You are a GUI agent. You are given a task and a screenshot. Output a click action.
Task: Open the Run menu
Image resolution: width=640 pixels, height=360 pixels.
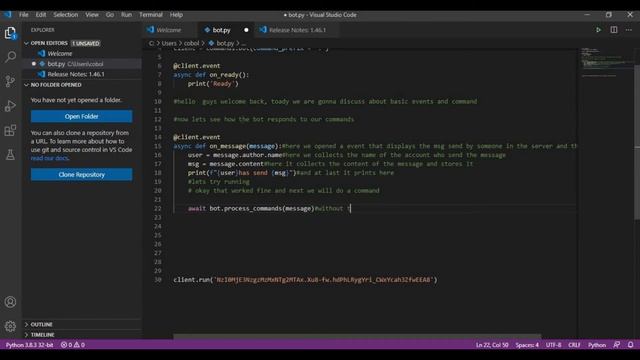click(x=127, y=15)
